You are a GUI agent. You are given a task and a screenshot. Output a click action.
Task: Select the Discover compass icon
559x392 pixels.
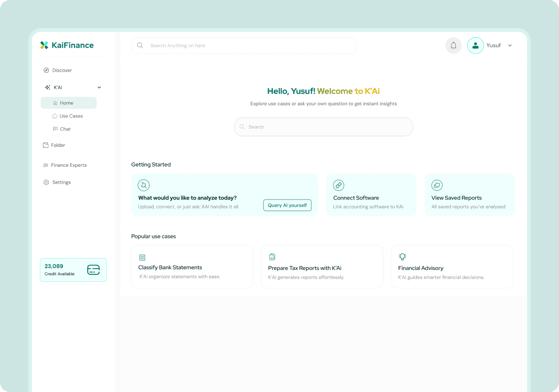pyautogui.click(x=46, y=70)
